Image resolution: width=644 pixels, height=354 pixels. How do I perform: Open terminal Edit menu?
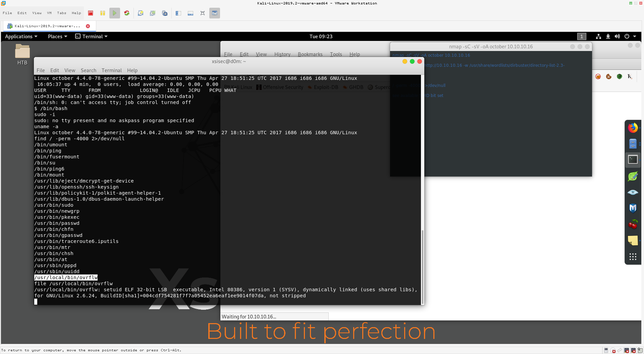55,70
